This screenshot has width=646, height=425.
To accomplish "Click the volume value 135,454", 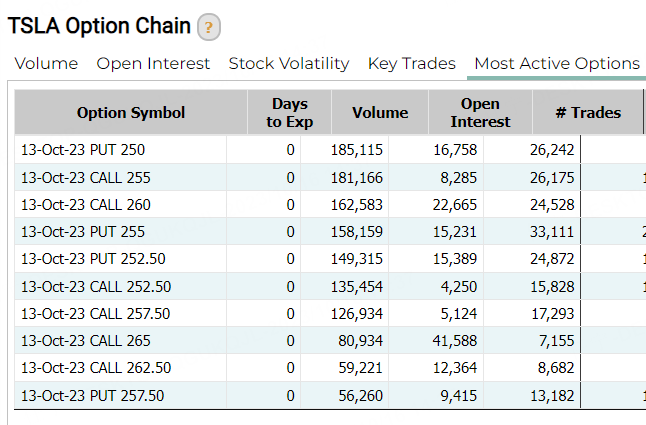I will coord(357,286).
